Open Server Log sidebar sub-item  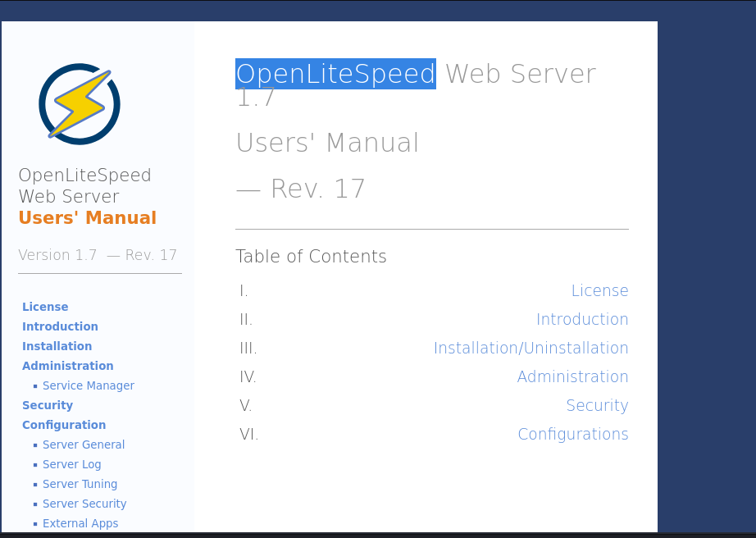click(x=71, y=464)
